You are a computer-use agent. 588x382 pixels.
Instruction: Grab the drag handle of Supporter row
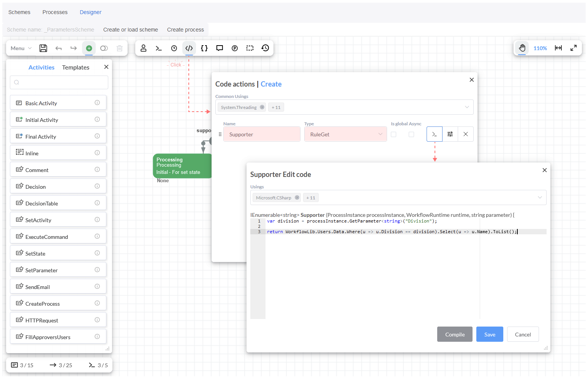[220, 134]
